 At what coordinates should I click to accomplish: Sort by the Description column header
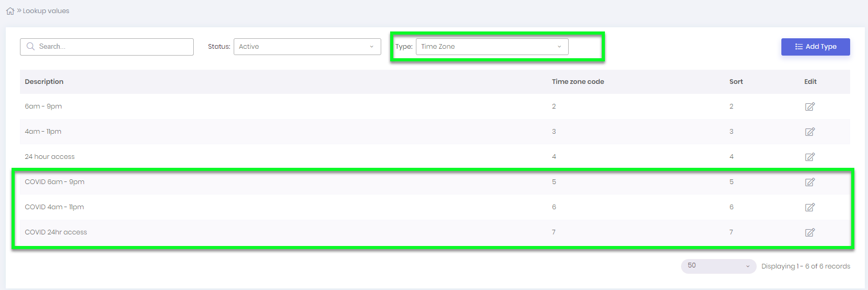(44, 82)
